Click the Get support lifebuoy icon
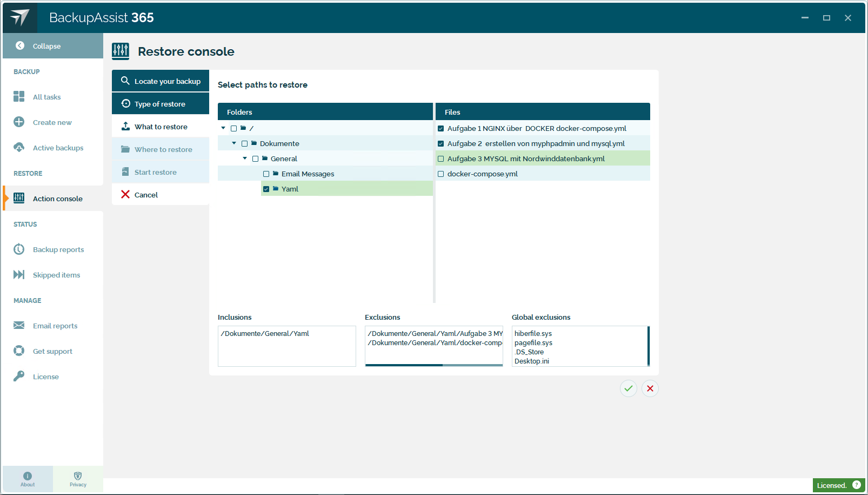The width and height of the screenshot is (868, 495). tap(19, 351)
